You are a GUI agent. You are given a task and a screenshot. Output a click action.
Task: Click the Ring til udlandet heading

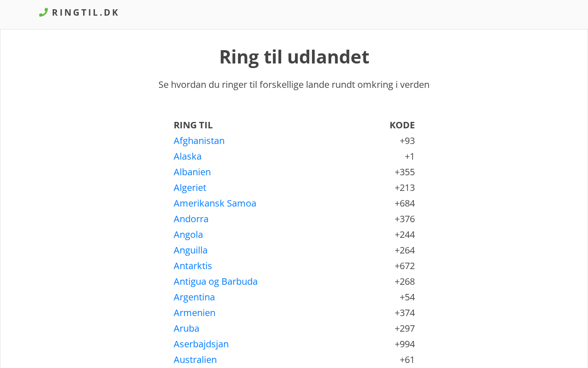294,57
